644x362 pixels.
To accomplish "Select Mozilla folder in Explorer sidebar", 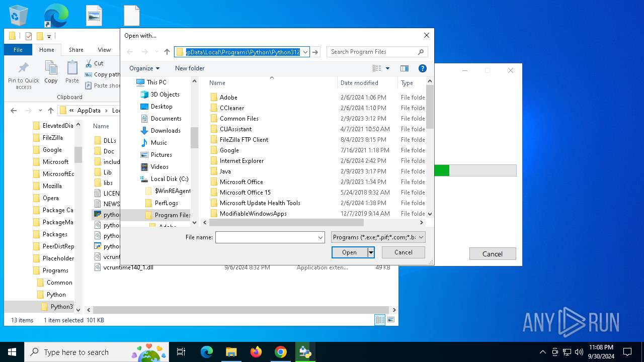I will (x=52, y=186).
